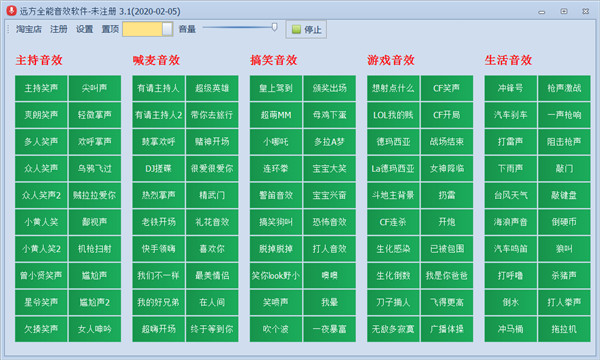This screenshot has height=360, width=600.
Task: Click the green stop square icon
Action: [x=296, y=29]
